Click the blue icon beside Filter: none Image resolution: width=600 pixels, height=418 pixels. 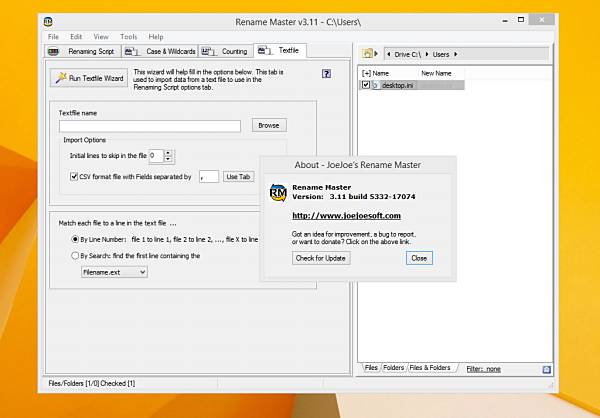tap(546, 369)
